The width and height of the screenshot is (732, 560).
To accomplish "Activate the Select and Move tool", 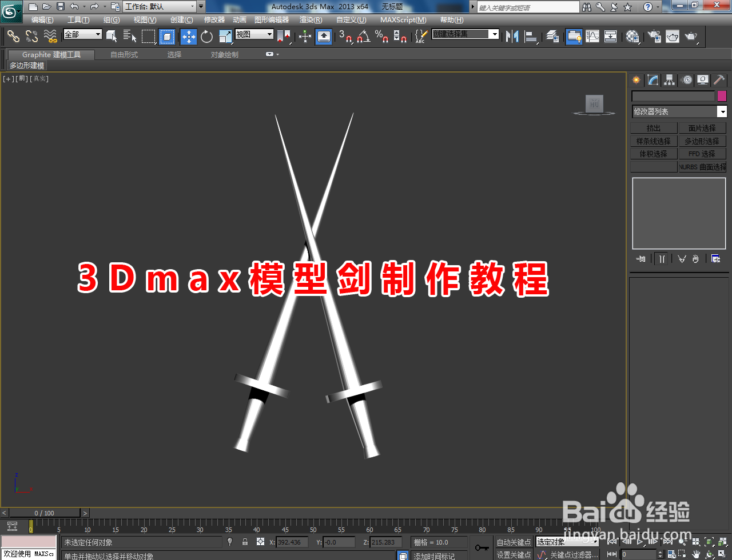I will [189, 37].
